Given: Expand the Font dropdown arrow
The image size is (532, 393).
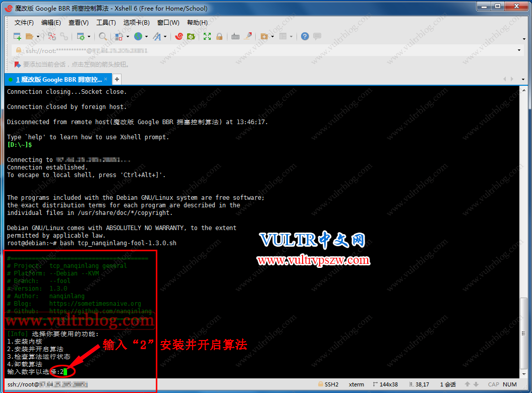Looking at the screenshot, I should click(165, 37).
